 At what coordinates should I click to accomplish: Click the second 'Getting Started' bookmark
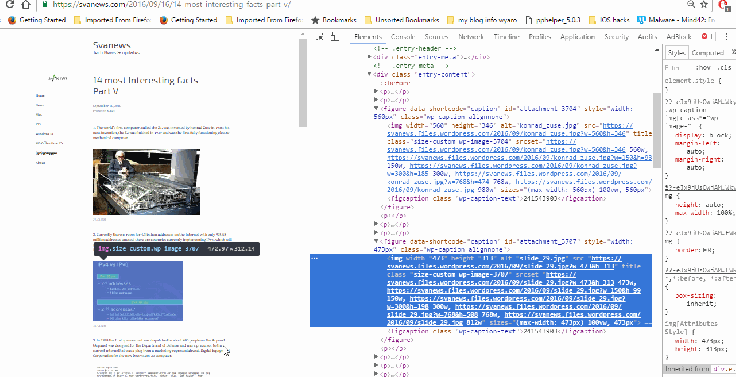tap(188, 20)
